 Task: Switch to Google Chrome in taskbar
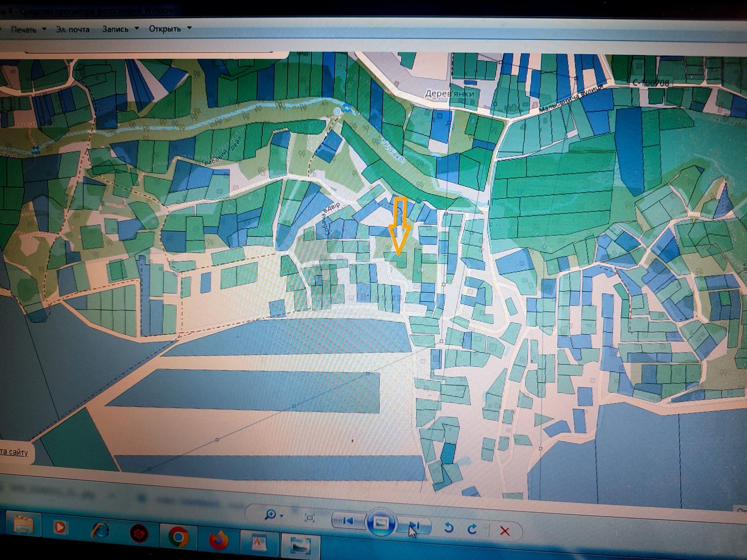coord(178,537)
